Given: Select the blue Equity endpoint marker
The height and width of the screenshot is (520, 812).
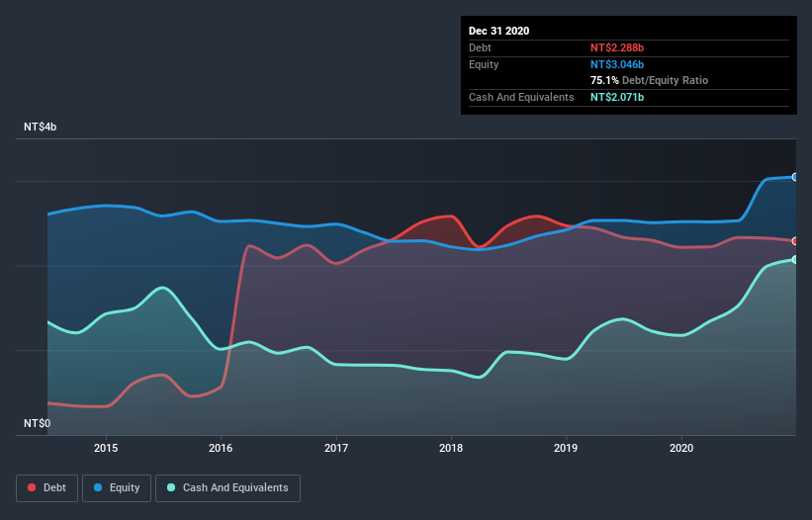Looking at the screenshot, I should (795, 177).
